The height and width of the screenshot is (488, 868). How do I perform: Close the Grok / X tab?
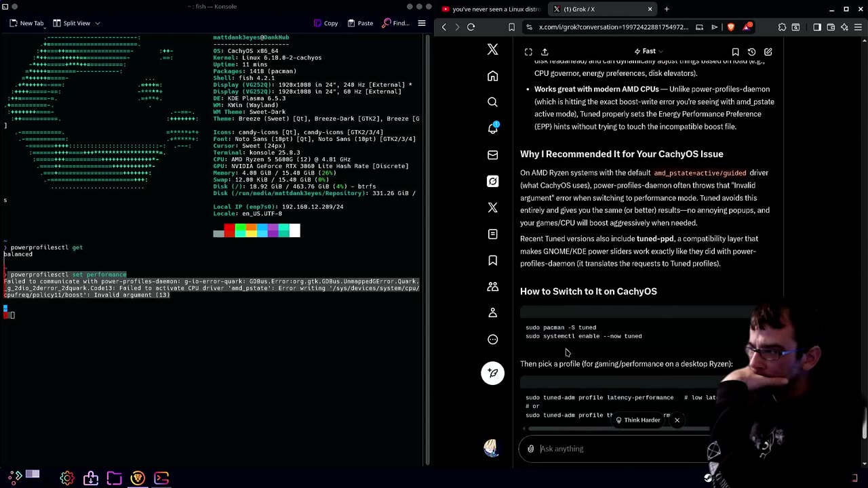click(x=650, y=9)
